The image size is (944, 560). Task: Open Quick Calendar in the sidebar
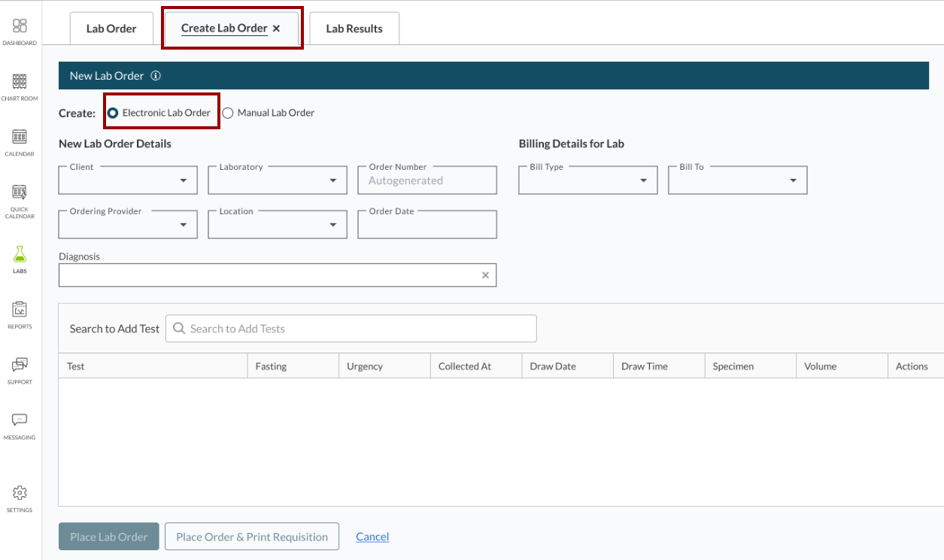(x=20, y=192)
